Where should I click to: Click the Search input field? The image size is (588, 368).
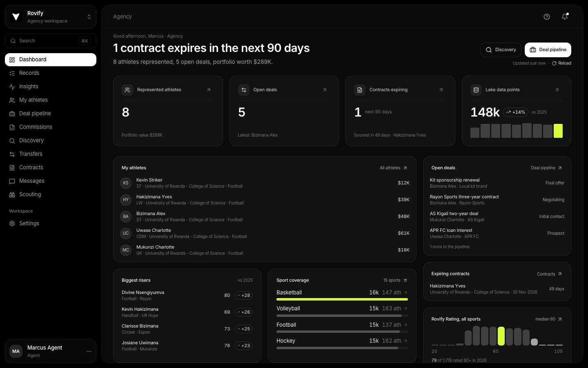click(x=51, y=41)
